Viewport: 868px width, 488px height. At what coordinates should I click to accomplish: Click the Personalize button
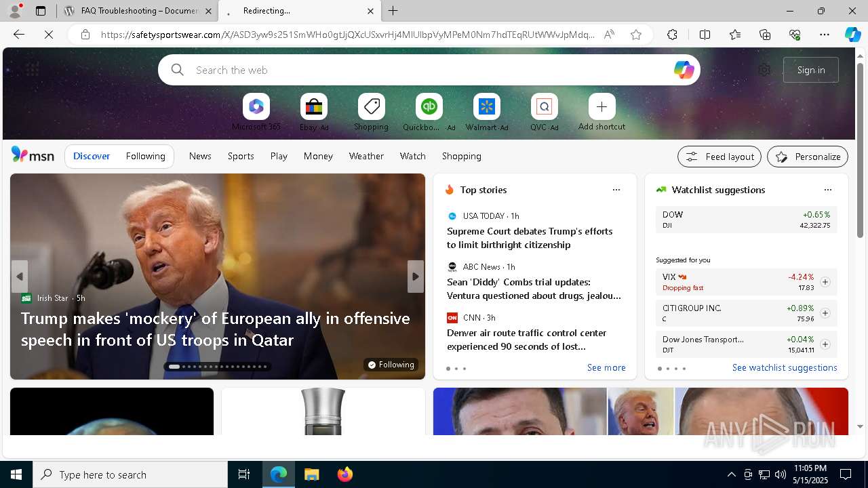pyautogui.click(x=808, y=157)
